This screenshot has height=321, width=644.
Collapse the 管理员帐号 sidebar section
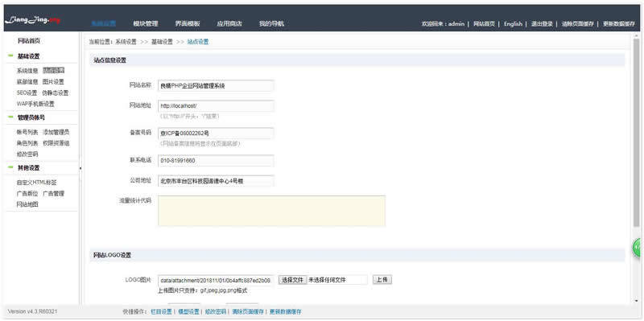coord(10,117)
